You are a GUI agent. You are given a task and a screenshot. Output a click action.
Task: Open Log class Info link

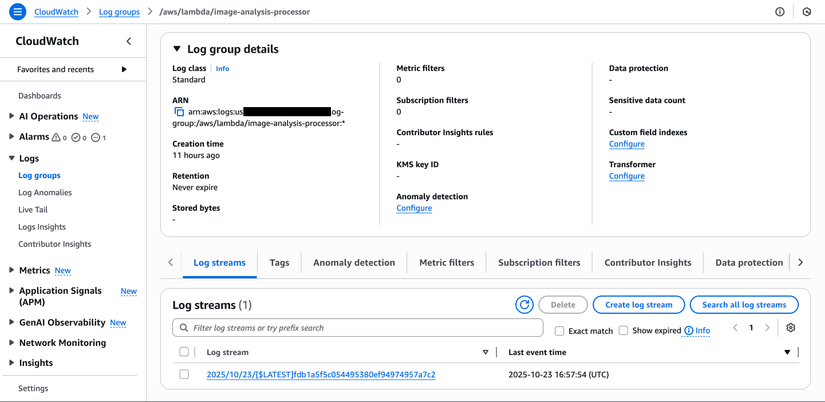click(x=223, y=68)
